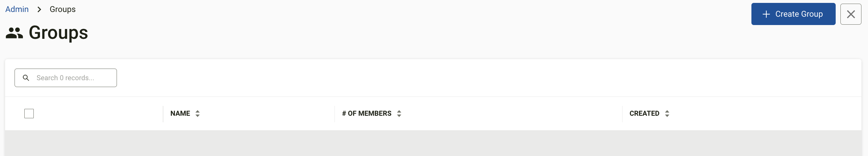The height and width of the screenshot is (156, 868).
Task: Sort by the # OF MEMBERS header
Action: (x=366, y=114)
